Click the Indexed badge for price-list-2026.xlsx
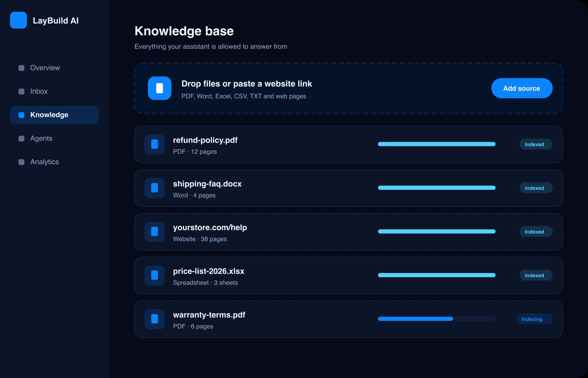588x378 pixels. (x=536, y=275)
